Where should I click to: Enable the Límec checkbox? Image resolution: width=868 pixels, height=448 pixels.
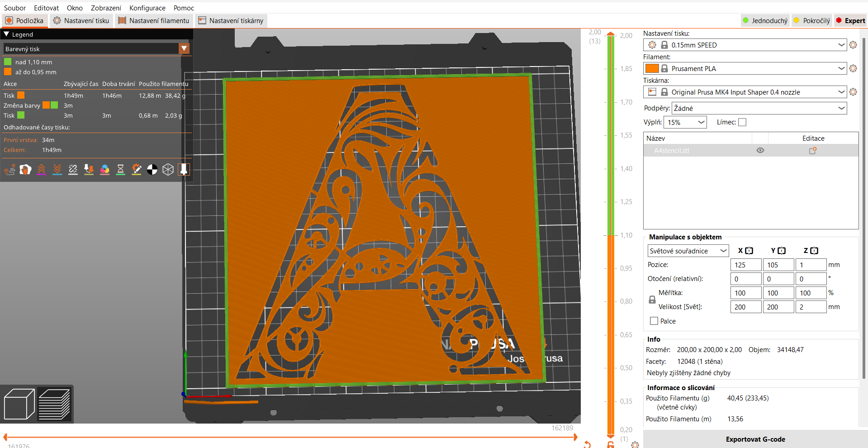pos(742,122)
